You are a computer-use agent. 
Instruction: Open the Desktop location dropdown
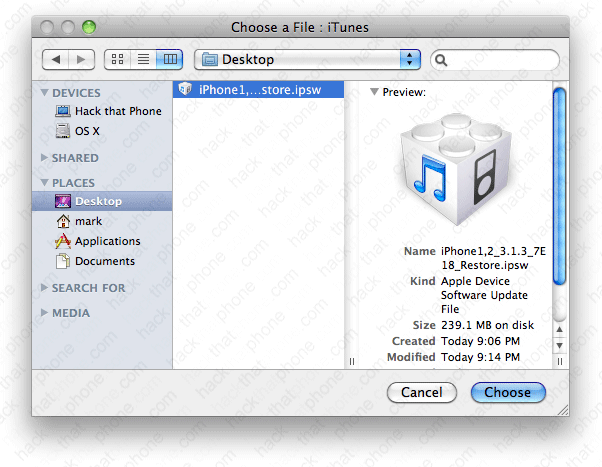pos(308,60)
